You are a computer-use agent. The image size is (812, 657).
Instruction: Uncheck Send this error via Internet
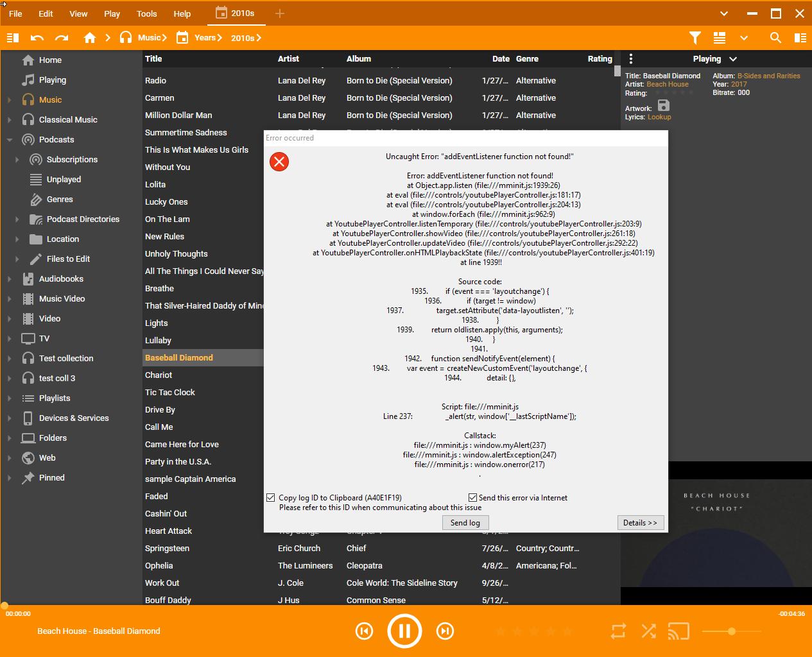pyautogui.click(x=472, y=498)
